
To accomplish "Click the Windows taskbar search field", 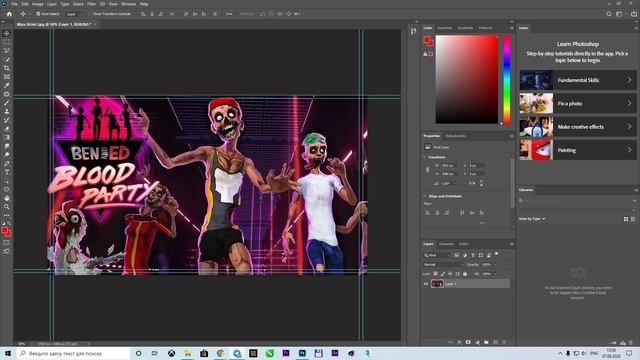I will click(x=73, y=353).
